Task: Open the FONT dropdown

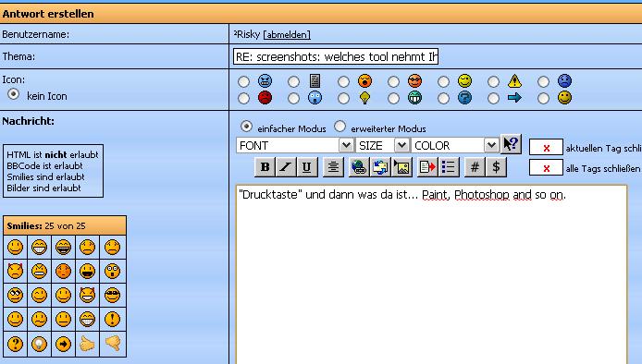Action: (x=294, y=145)
